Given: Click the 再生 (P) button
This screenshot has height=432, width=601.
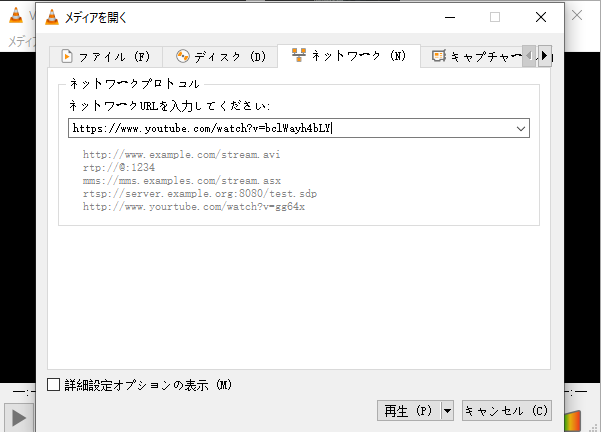Looking at the screenshot, I should 409,411.
